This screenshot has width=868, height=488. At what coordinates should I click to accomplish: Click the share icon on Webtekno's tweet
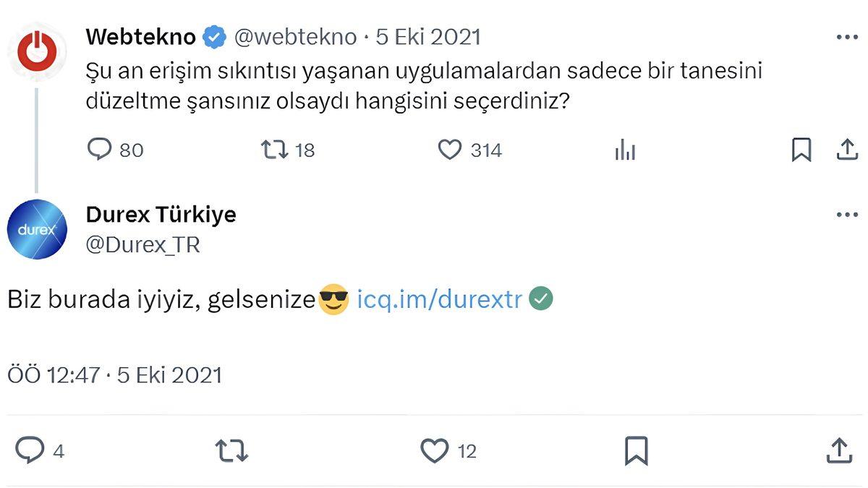[x=848, y=148]
